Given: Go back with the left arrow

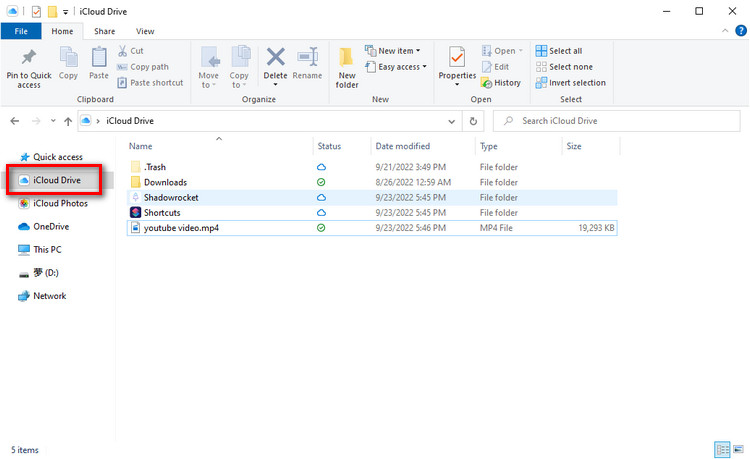Looking at the screenshot, I should pyautogui.click(x=15, y=121).
